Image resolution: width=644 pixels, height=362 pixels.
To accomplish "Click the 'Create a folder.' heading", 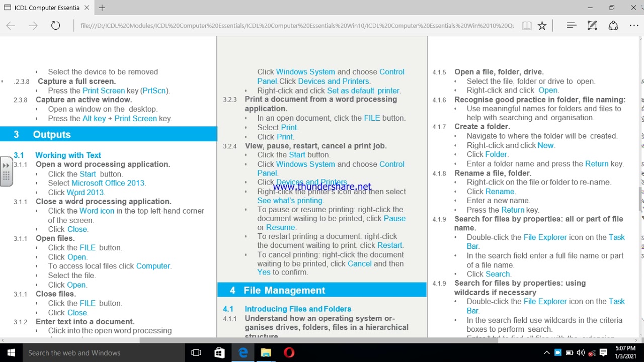I will pyautogui.click(x=482, y=127).
